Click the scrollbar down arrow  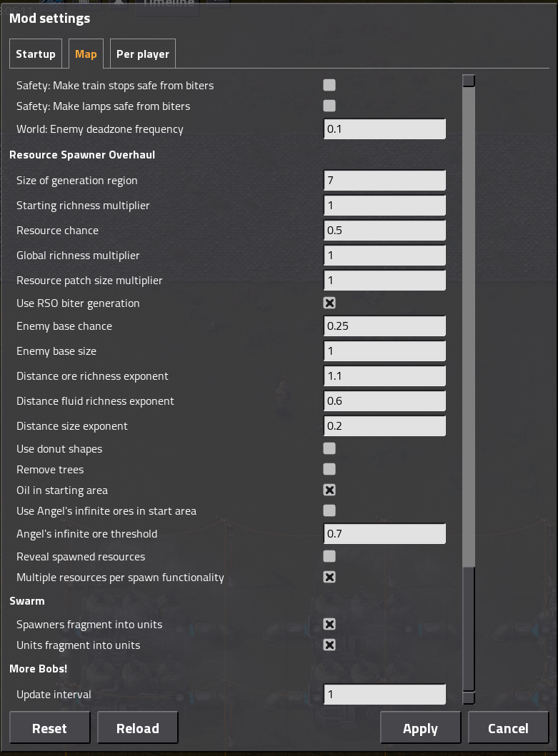tap(469, 698)
